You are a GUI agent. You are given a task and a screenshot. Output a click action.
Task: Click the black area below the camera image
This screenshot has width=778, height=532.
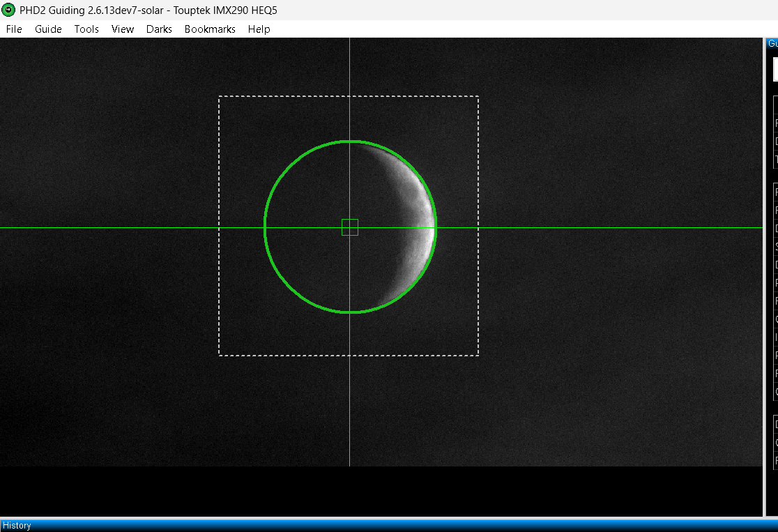(x=381, y=492)
